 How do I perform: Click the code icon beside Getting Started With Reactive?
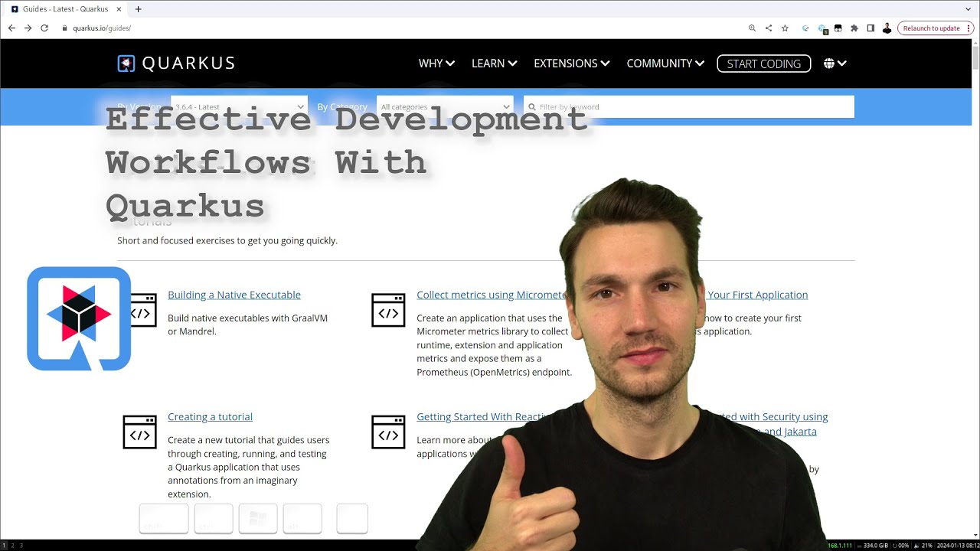388,432
